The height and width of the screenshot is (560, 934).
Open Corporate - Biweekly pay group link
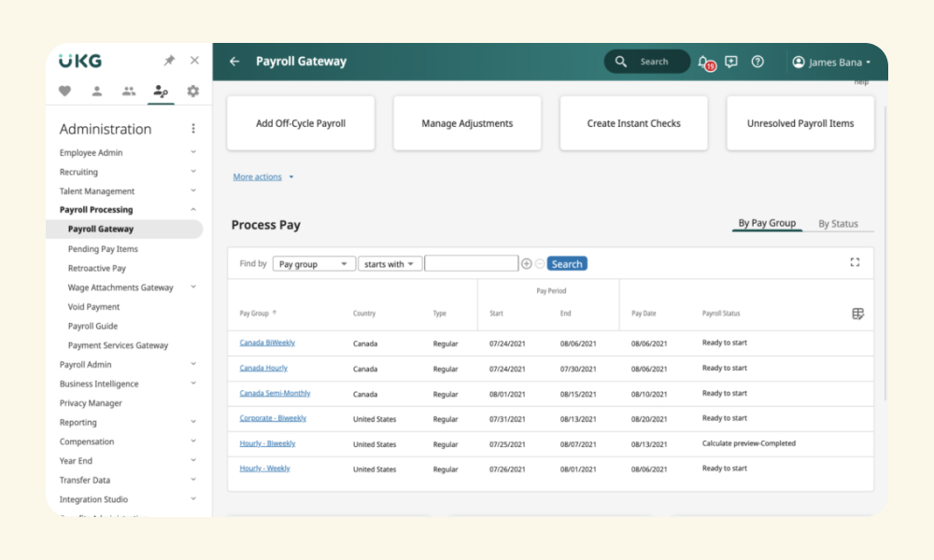click(x=273, y=418)
